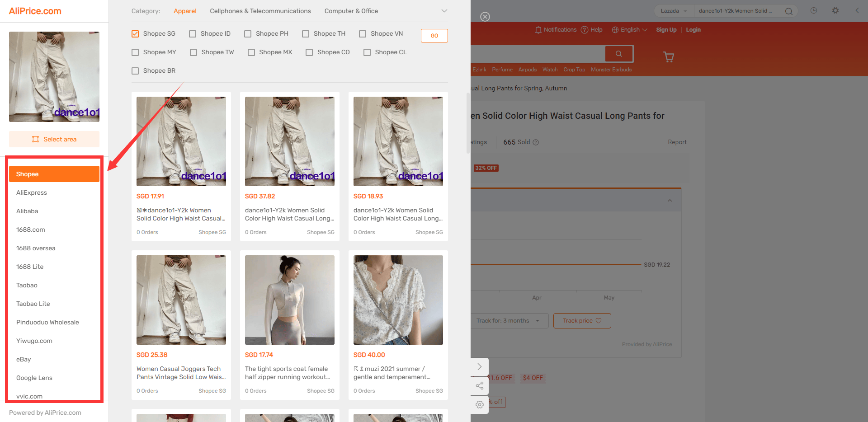
Task: Enable the Shopee PH checkbox
Action: (248, 34)
